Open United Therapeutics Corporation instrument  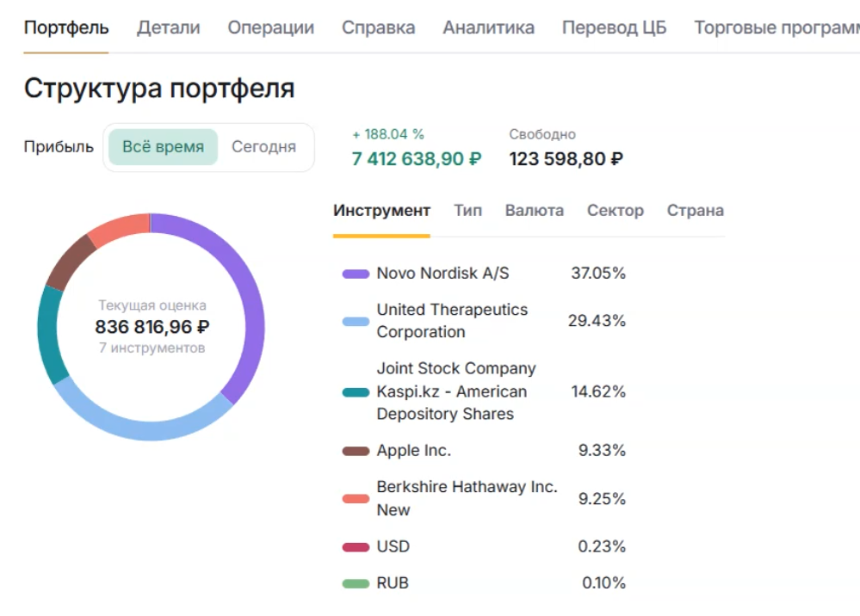coord(452,320)
